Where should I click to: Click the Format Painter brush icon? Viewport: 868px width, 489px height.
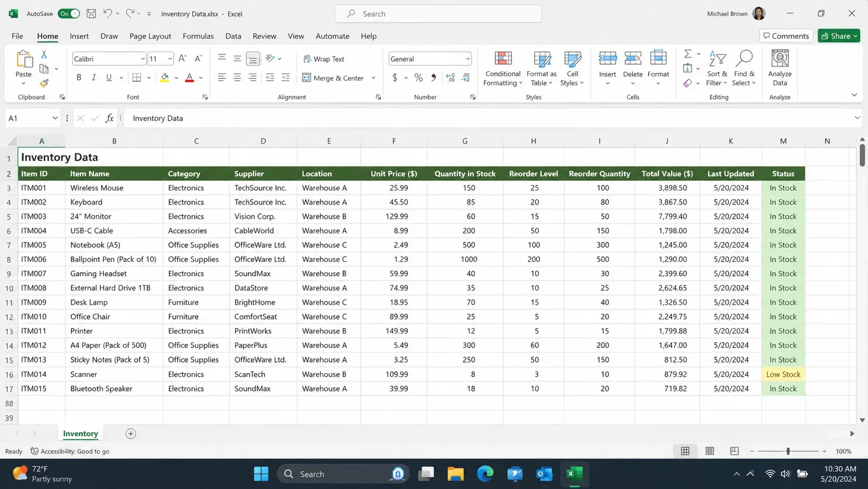pyautogui.click(x=44, y=83)
